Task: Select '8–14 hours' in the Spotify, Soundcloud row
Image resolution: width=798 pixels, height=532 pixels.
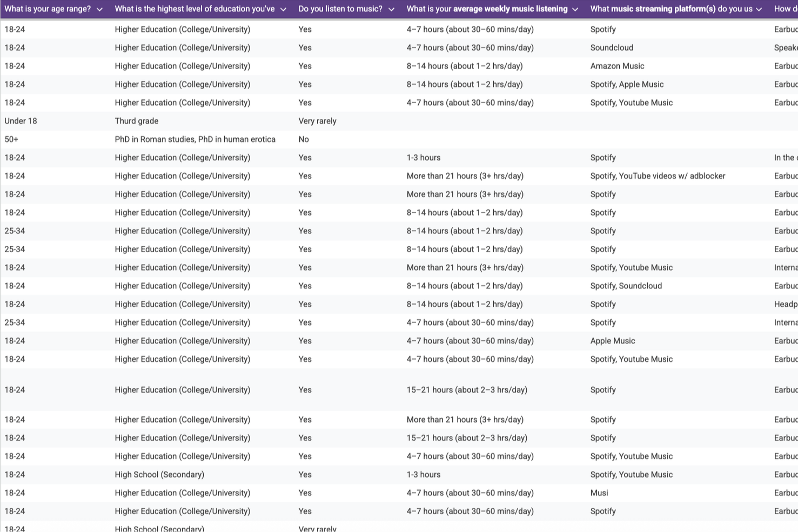Action: coord(465,286)
